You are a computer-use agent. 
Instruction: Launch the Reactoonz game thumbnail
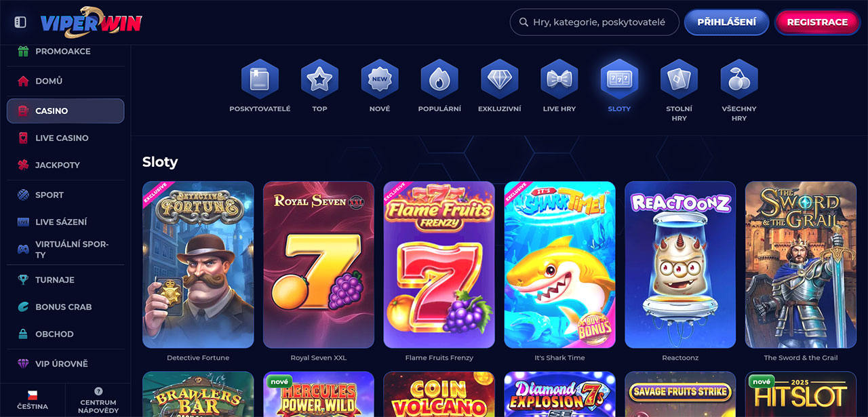[680, 264]
